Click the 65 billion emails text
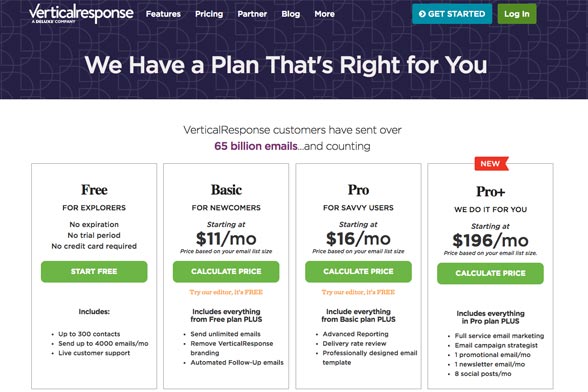588x392 pixels. point(256,146)
